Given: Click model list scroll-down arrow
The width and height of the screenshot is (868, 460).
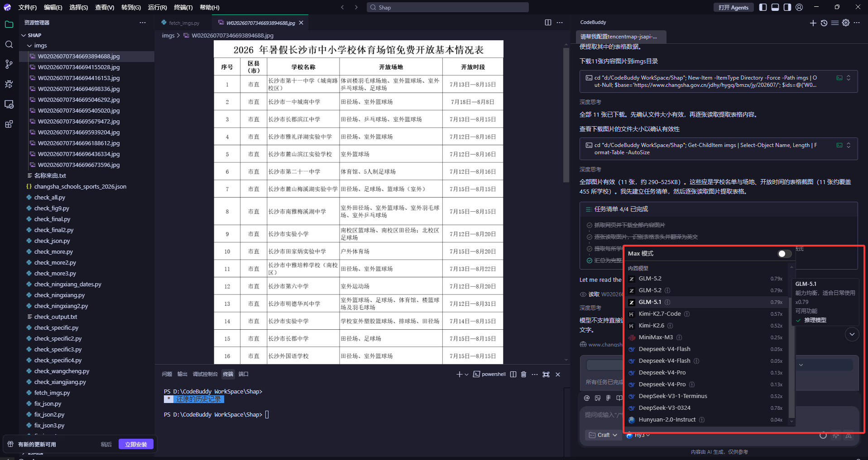Looking at the screenshot, I should [791, 422].
